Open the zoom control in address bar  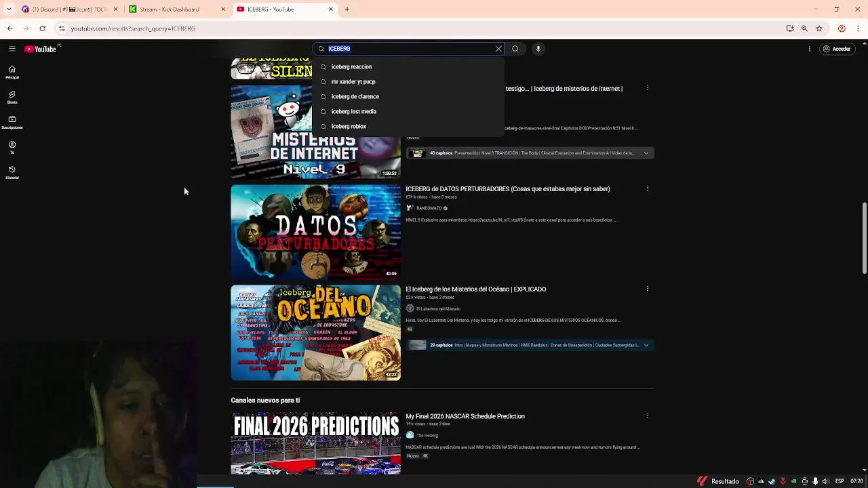[x=804, y=28]
